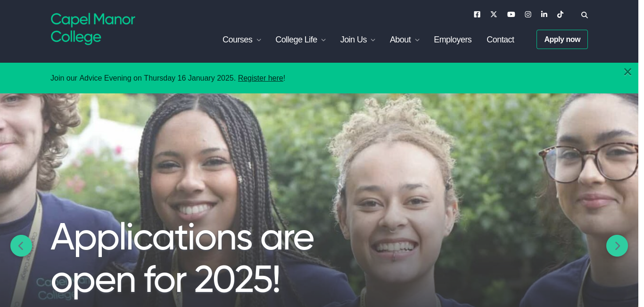Open the X (Twitter) social icon
Image resolution: width=644 pixels, height=307 pixels.
(494, 14)
